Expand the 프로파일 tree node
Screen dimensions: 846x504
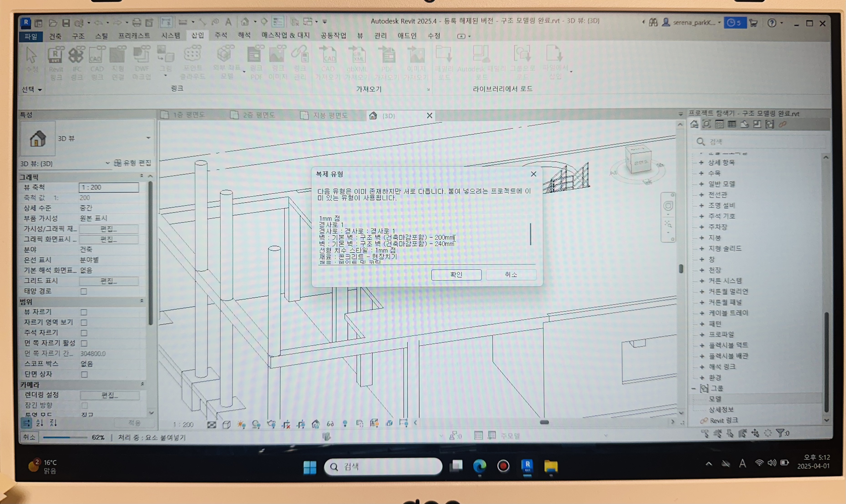point(702,335)
